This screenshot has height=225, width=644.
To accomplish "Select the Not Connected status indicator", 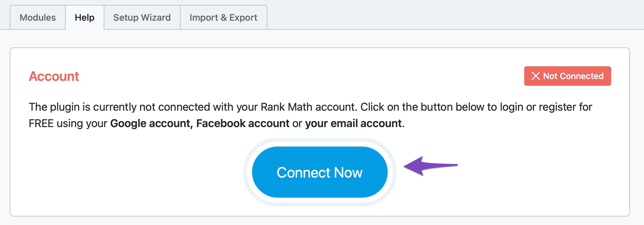I will tap(567, 76).
